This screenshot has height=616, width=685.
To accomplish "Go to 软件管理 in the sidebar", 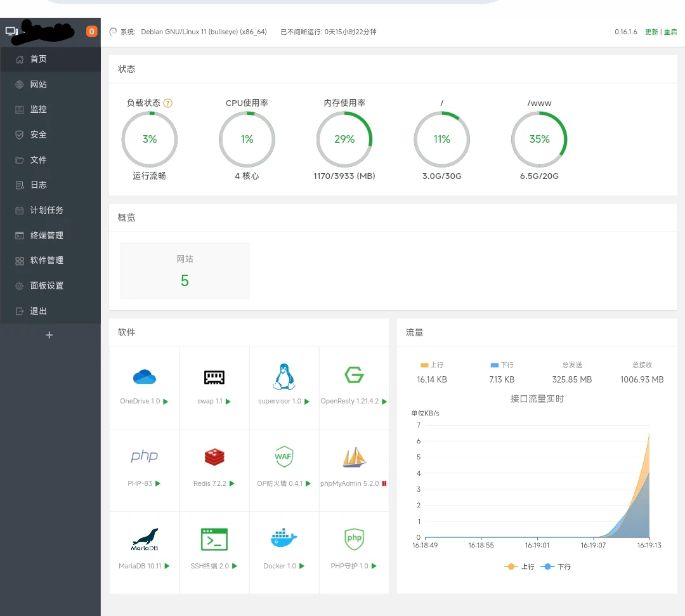I will [x=47, y=260].
